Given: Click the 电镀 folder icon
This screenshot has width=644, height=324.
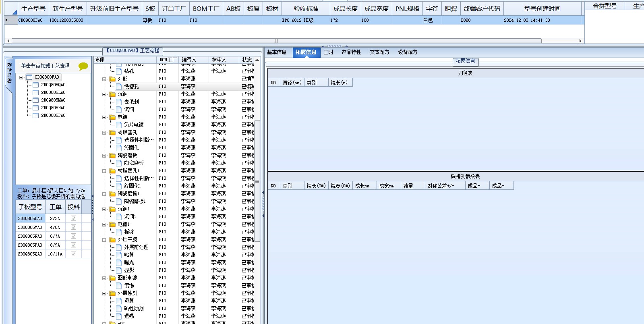Looking at the screenshot, I should (x=112, y=117).
